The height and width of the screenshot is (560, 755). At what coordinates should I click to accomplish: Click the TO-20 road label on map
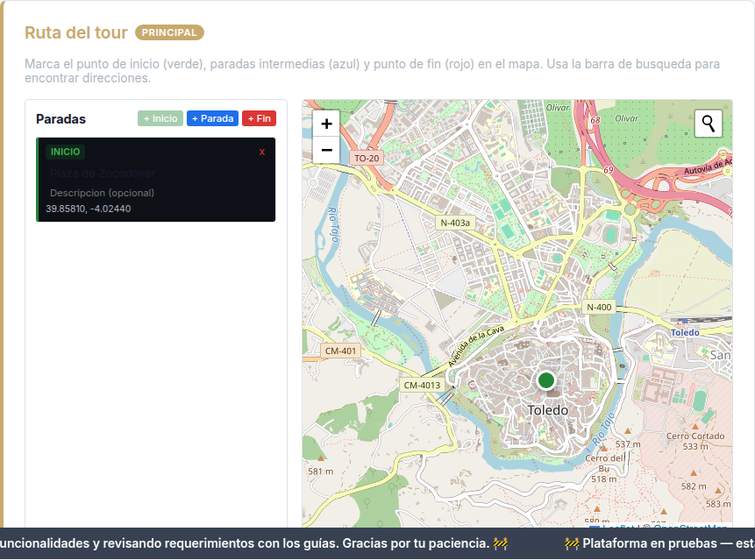(367, 159)
